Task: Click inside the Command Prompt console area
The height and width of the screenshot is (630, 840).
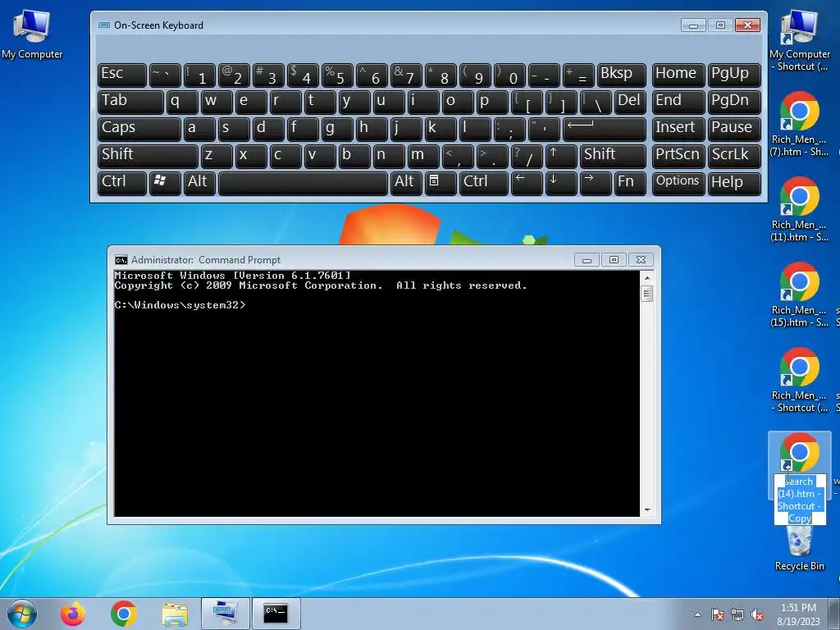Action: [x=377, y=394]
